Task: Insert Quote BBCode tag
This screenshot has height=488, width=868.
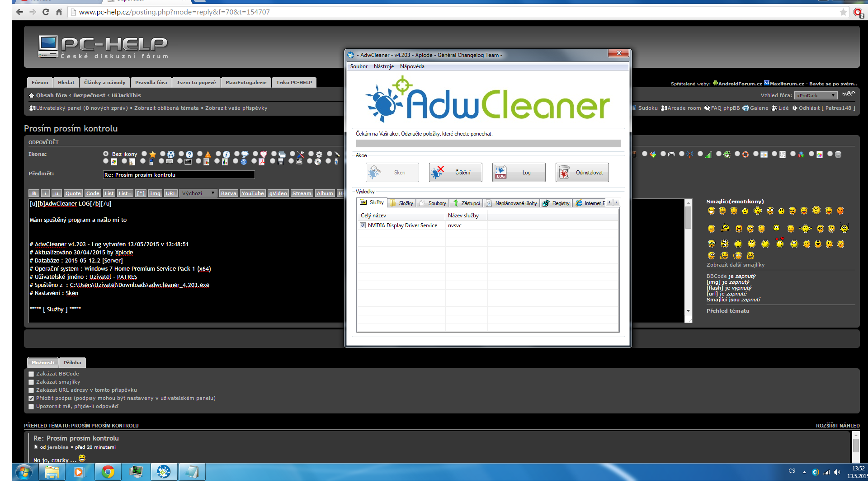Action: coord(73,193)
